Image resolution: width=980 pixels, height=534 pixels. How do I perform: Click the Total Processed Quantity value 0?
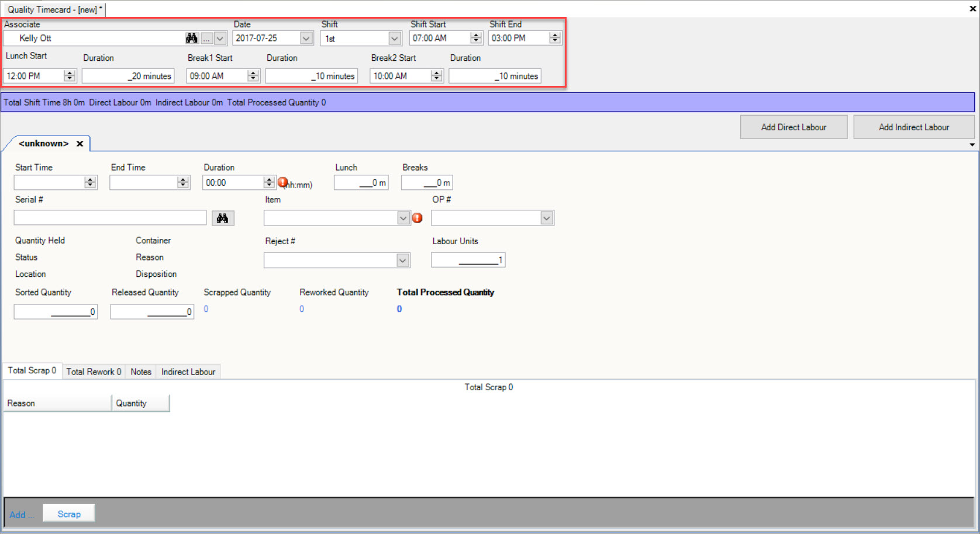pos(399,309)
